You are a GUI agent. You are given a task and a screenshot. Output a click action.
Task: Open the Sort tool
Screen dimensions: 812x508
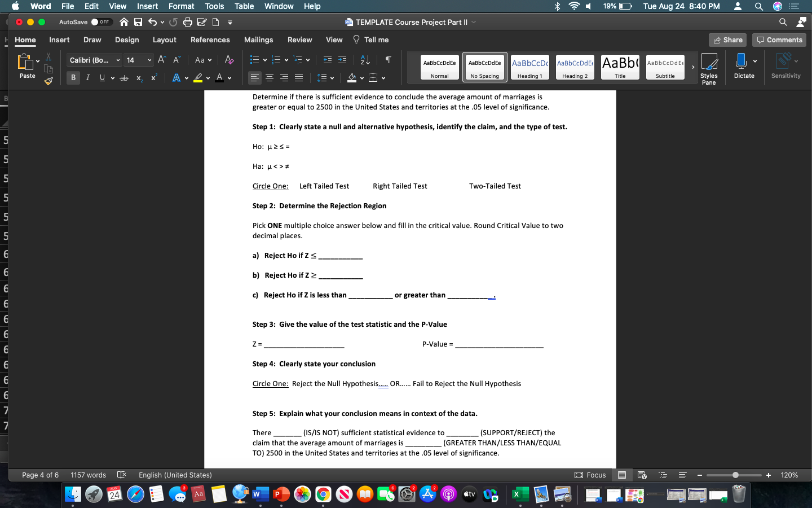coord(364,59)
